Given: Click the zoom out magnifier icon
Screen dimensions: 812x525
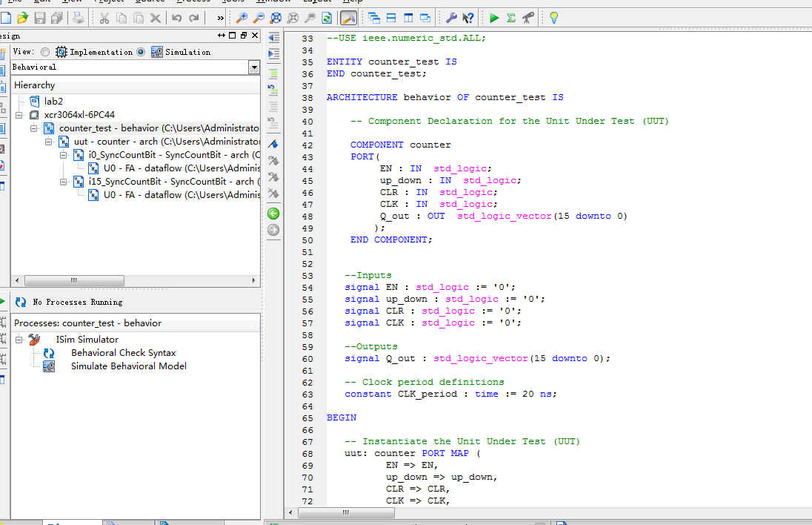Looking at the screenshot, I should (259, 18).
